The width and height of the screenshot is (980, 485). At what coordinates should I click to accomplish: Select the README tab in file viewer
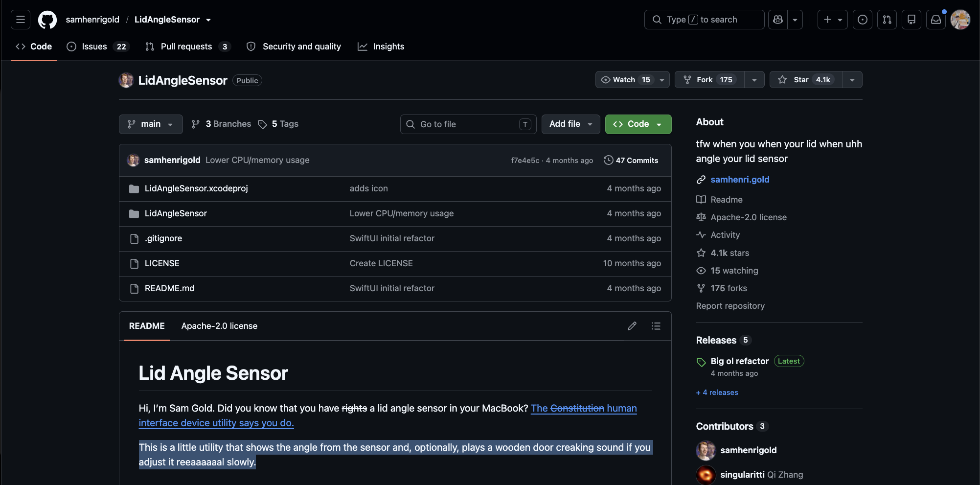(x=147, y=326)
